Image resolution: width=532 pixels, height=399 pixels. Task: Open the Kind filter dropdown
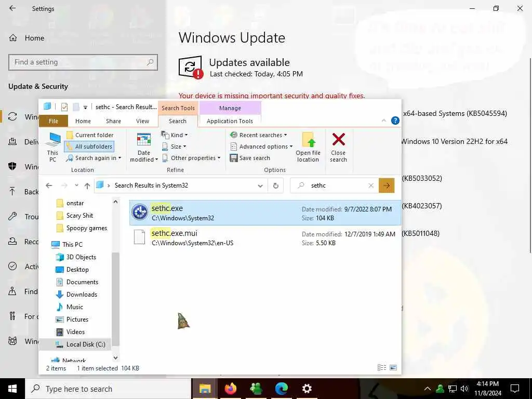click(x=175, y=135)
